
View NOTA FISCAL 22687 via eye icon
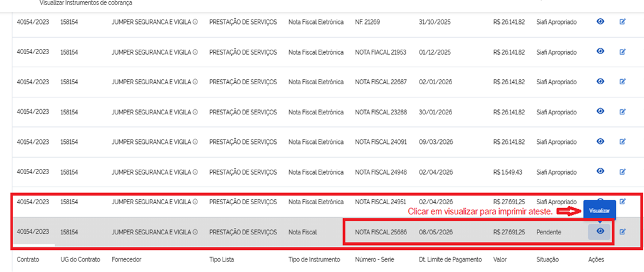(x=600, y=82)
